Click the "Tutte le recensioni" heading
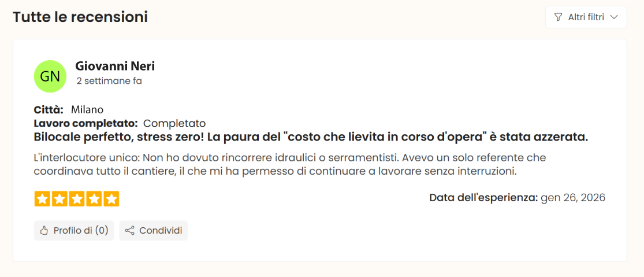This screenshot has height=277, width=644. (x=80, y=17)
